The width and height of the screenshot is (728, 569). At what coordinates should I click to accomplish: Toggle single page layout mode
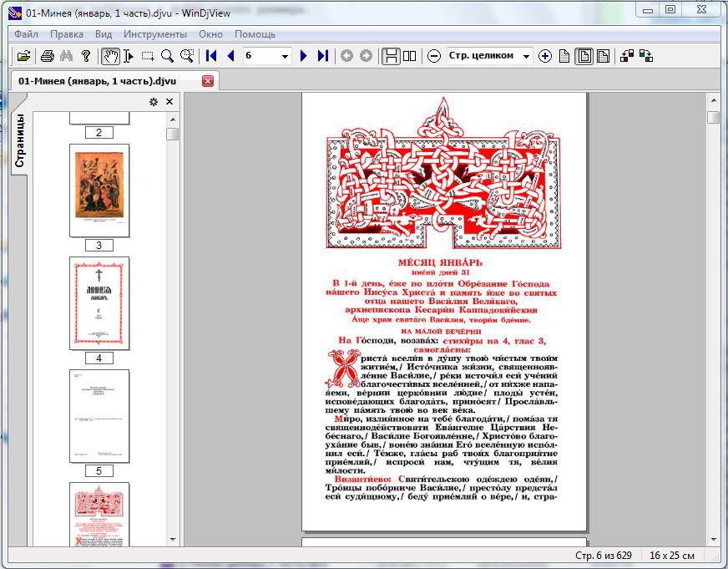pos(391,56)
